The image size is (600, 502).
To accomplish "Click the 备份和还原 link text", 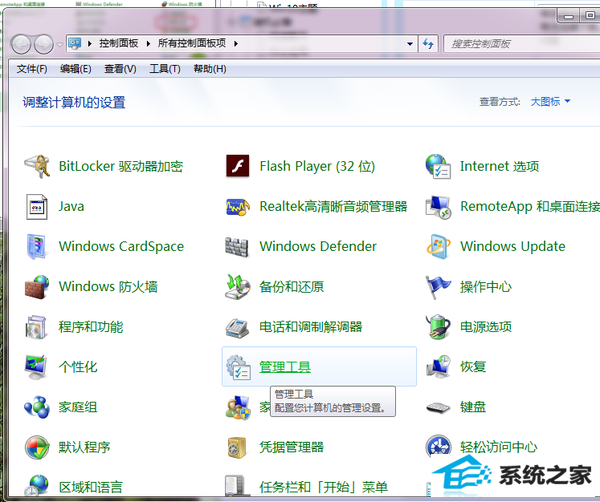I will (x=291, y=287).
